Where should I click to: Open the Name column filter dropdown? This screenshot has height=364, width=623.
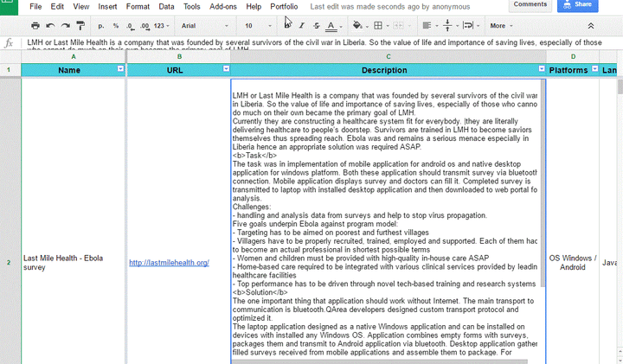click(x=120, y=68)
